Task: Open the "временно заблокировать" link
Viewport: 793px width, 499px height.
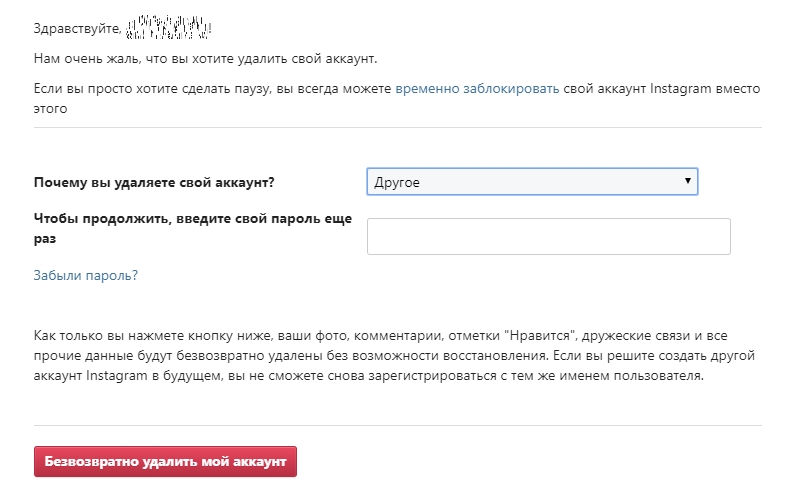Action: pos(477,88)
